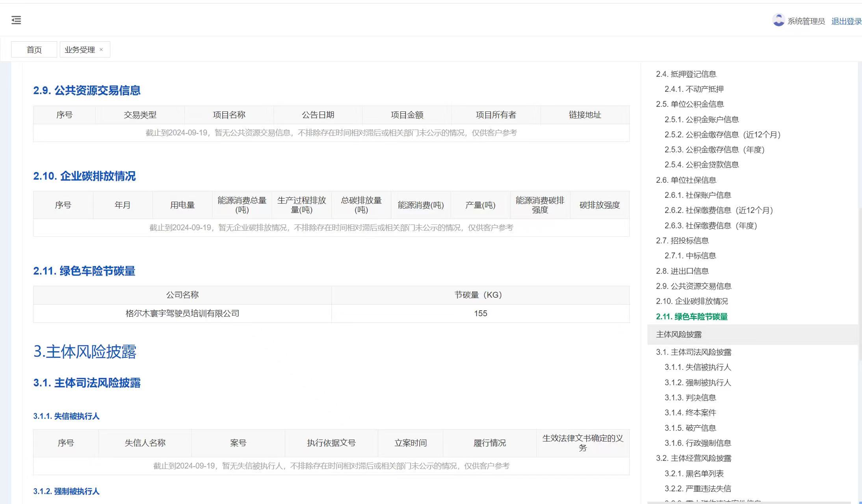Click the 主体风险披露 section header in outline

tap(678, 334)
